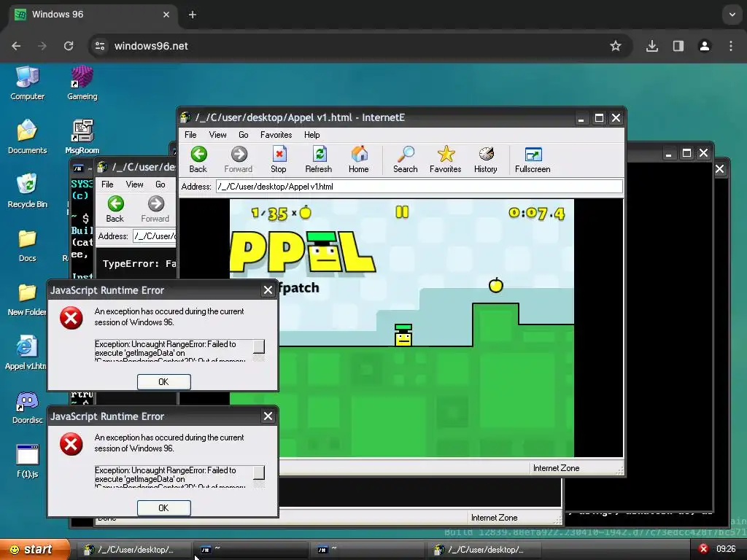This screenshot has width=747, height=560.
Task: Click the red error icon in system tray
Action: click(x=703, y=549)
